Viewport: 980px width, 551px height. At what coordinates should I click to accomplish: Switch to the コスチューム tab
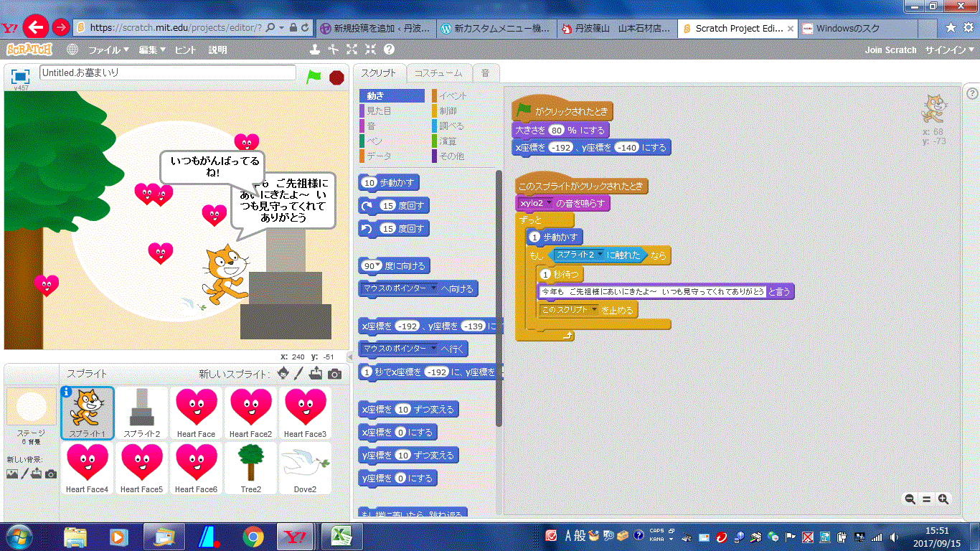click(x=438, y=73)
